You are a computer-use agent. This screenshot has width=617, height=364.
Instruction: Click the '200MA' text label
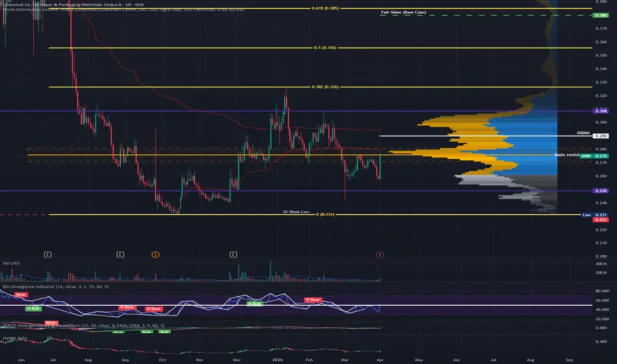[583, 133]
